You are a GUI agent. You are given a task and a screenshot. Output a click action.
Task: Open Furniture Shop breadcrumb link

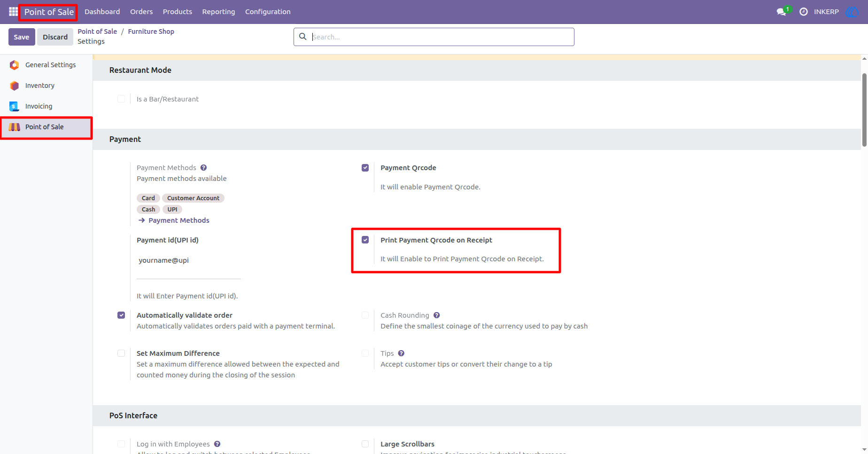(x=151, y=31)
